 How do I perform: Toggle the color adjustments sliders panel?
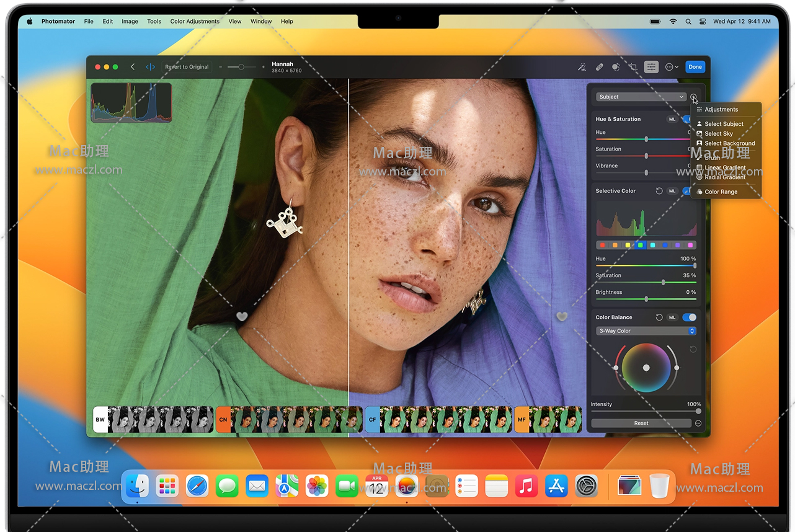pyautogui.click(x=651, y=67)
